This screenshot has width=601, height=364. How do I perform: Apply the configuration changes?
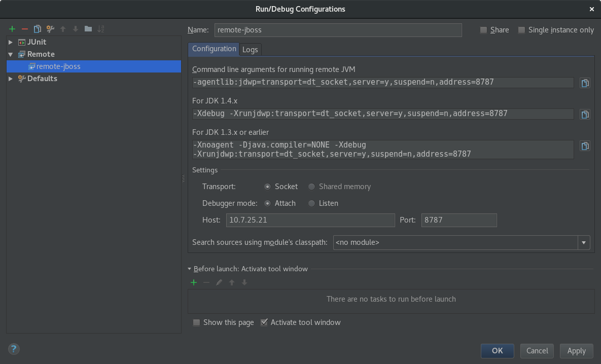(x=576, y=351)
